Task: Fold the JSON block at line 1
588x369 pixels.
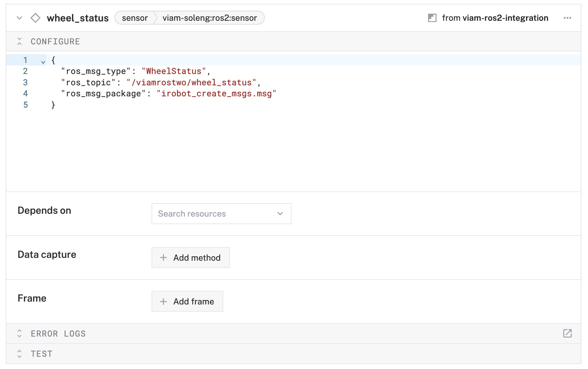Action: (x=43, y=62)
